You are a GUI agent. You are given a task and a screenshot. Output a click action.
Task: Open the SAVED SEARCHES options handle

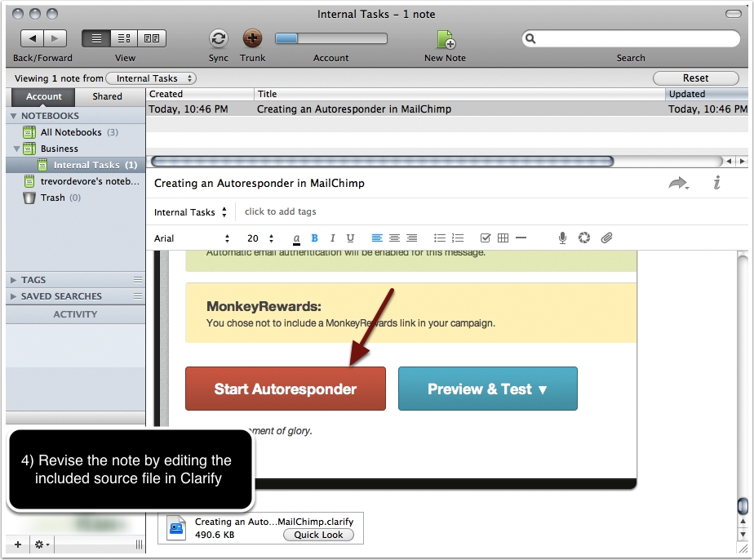click(138, 296)
